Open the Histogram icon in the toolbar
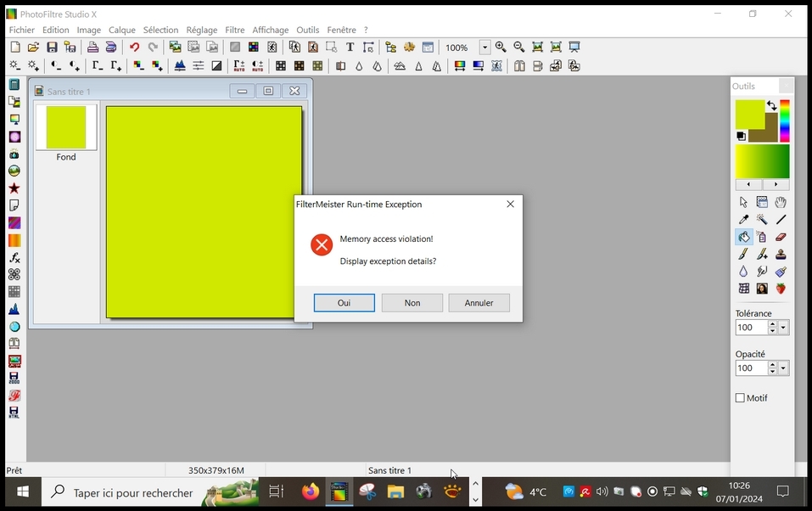Screen dimensions: 812x511 (x=180, y=66)
